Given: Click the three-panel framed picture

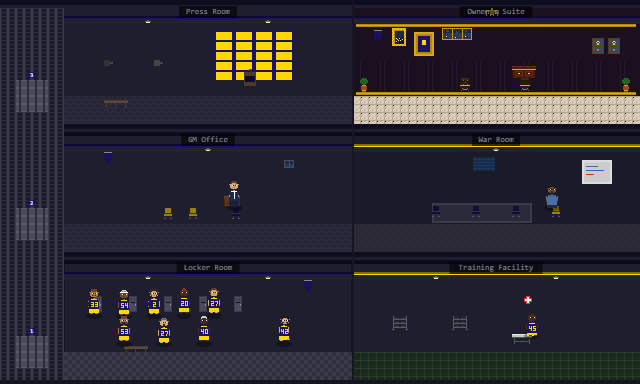Looking at the screenshot, I should coord(457,34).
